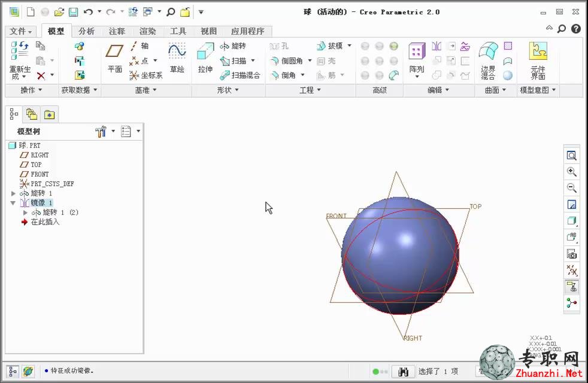The height and width of the screenshot is (383, 588).
Task: Open the 工程 group dropdown
Action: tap(310, 90)
